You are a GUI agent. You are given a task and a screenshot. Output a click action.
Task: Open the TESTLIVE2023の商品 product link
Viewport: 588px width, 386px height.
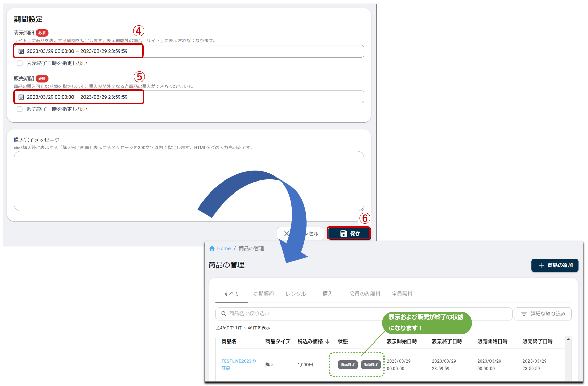coord(238,365)
